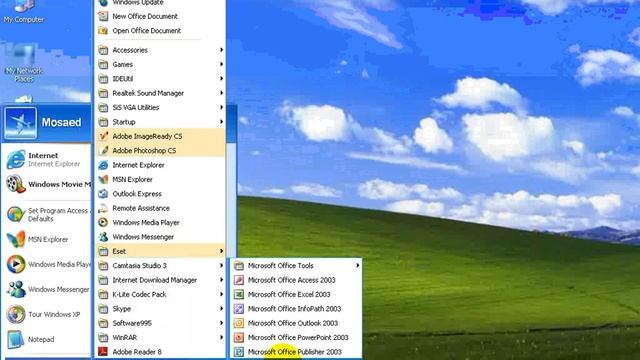Click the Windows Movie Maker film reel icon
Screen dimensions: 640x360
coord(16,184)
